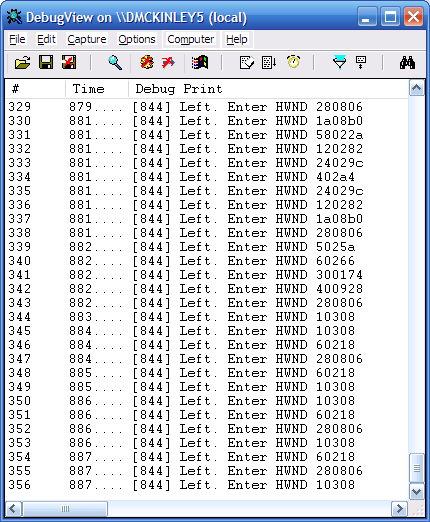430x522 pixels.
Task: Click the Clear display icon
Action: [247, 62]
